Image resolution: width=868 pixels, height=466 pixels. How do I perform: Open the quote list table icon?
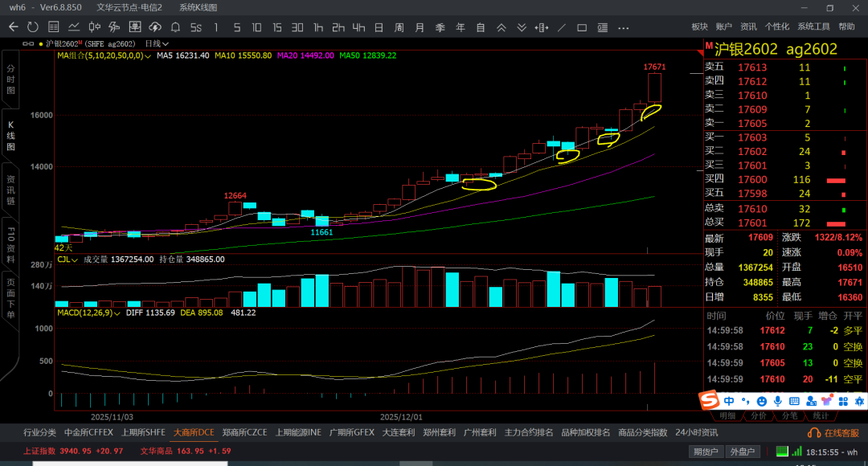click(54, 27)
